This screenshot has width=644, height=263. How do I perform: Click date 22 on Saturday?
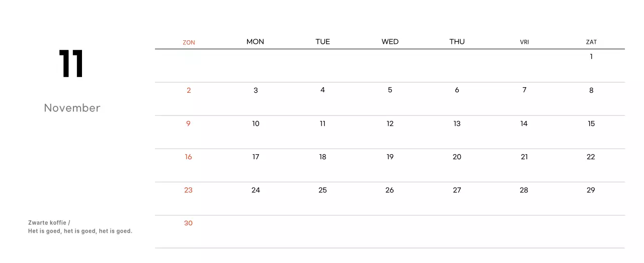[x=591, y=157]
